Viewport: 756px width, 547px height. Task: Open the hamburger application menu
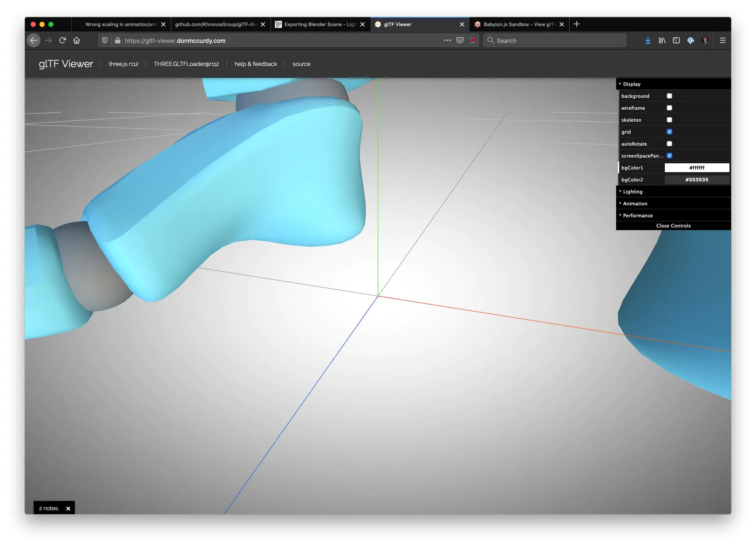pos(723,40)
